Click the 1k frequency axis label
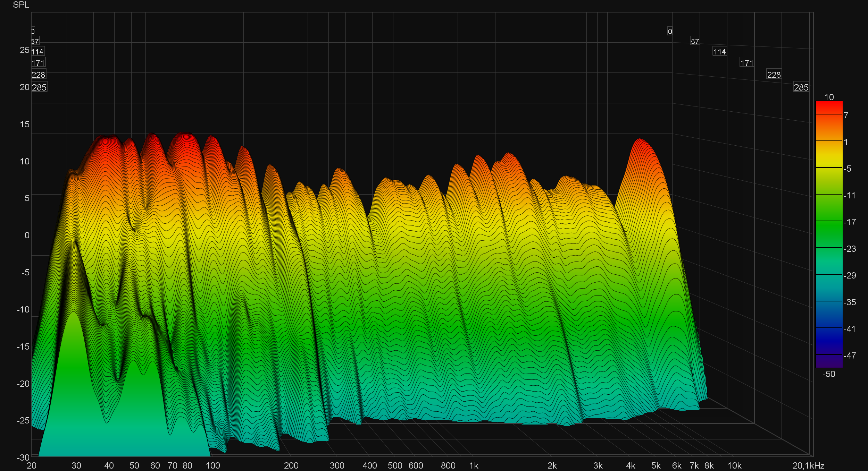The height and width of the screenshot is (471, 868). pos(474,466)
